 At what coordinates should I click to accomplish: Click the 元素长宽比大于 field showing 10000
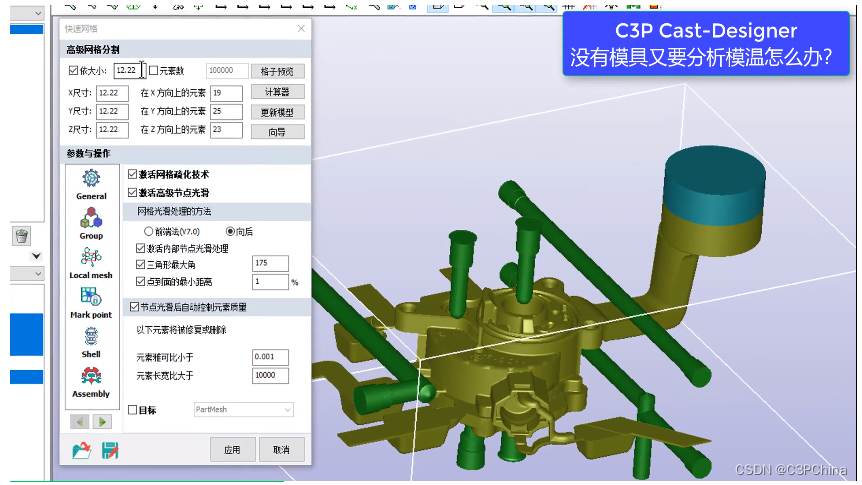(x=270, y=376)
